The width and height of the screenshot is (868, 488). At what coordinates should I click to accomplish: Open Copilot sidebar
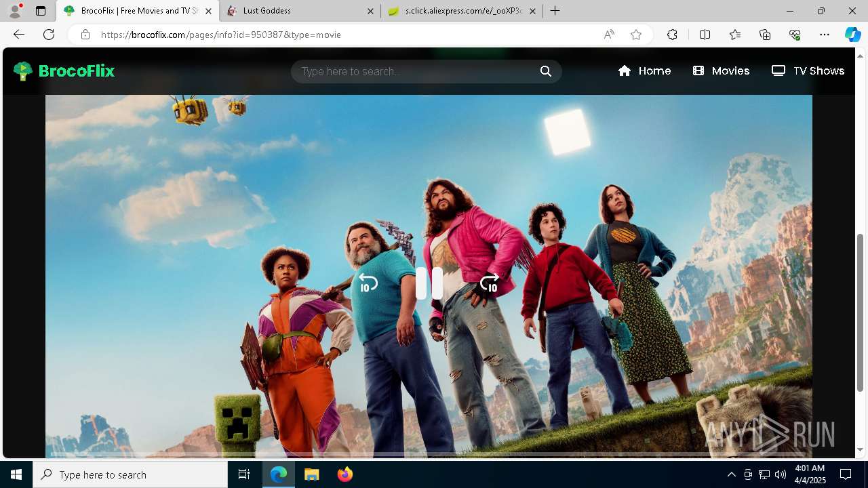click(852, 35)
